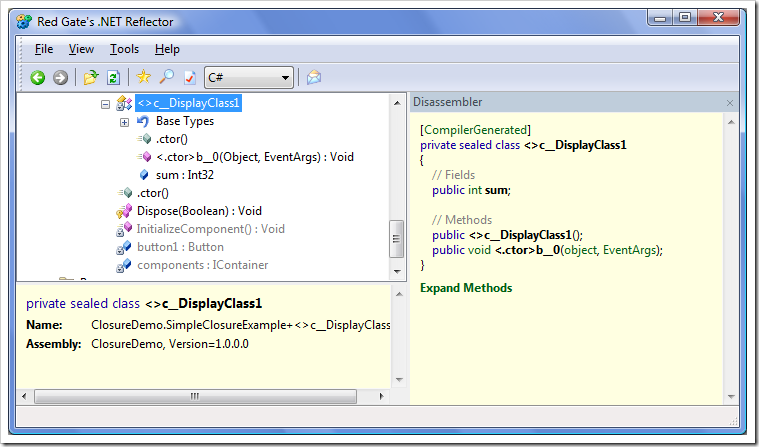759x447 pixels.
Task: Click the components field icon
Action: pyautogui.click(x=124, y=265)
